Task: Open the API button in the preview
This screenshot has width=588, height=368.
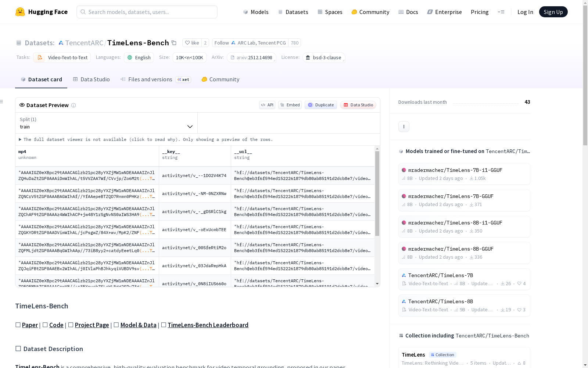Action: 267,105
